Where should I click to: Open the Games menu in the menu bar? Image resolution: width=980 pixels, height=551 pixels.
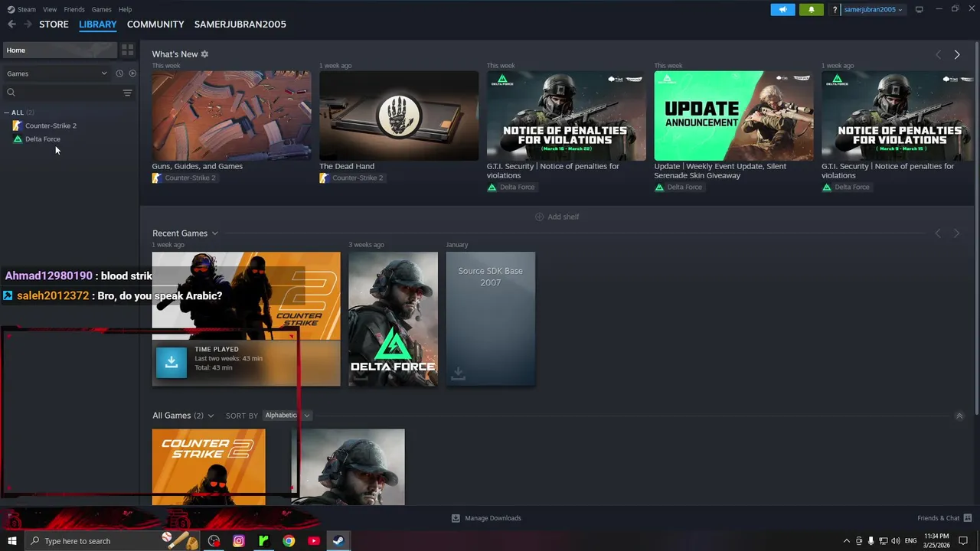coord(101,9)
